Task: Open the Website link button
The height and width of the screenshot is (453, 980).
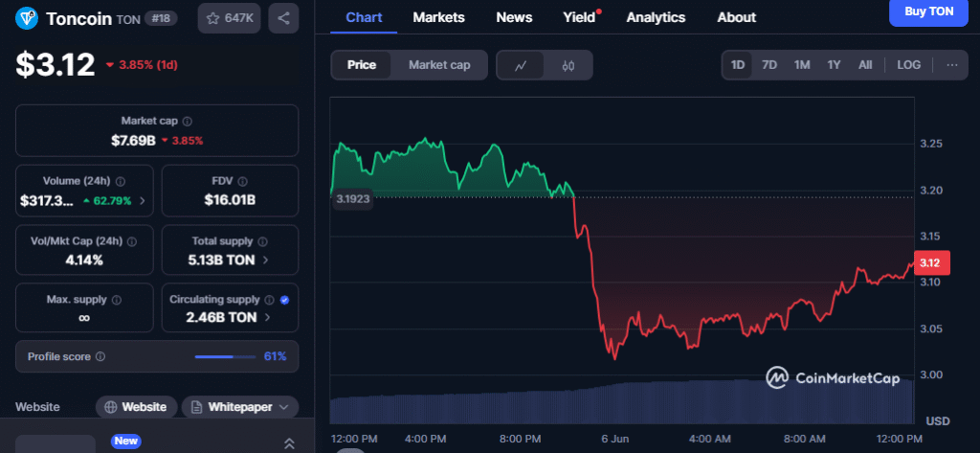Action: pyautogui.click(x=136, y=407)
